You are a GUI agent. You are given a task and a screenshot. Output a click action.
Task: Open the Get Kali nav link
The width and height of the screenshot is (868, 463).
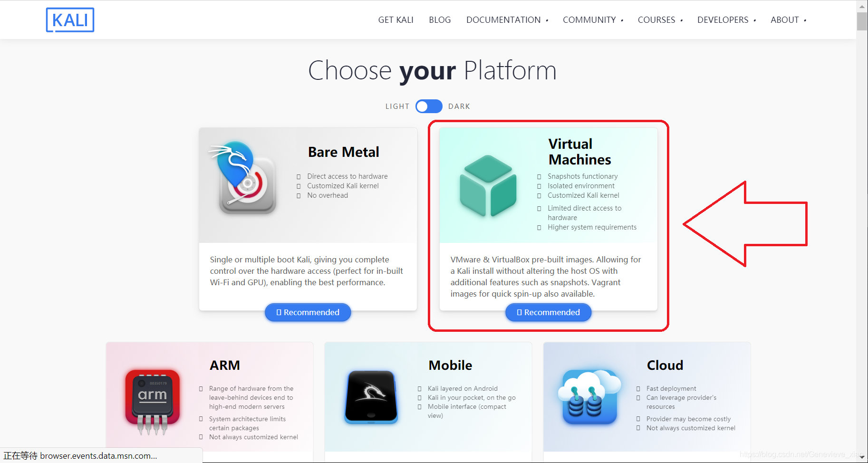coord(395,20)
